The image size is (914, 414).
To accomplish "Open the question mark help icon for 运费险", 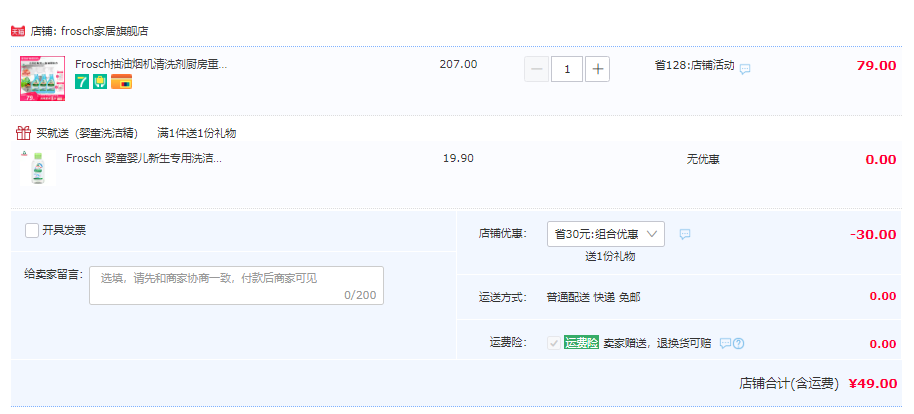I will [x=739, y=343].
